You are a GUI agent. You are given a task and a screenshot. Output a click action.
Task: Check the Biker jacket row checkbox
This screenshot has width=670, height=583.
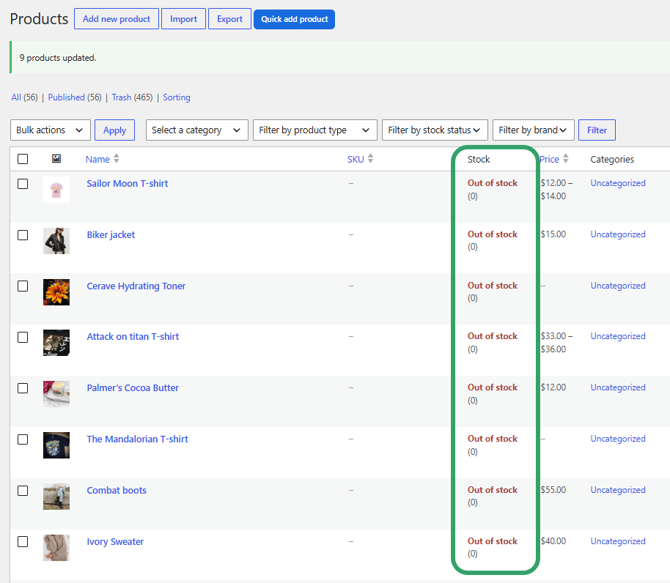pos(23,235)
